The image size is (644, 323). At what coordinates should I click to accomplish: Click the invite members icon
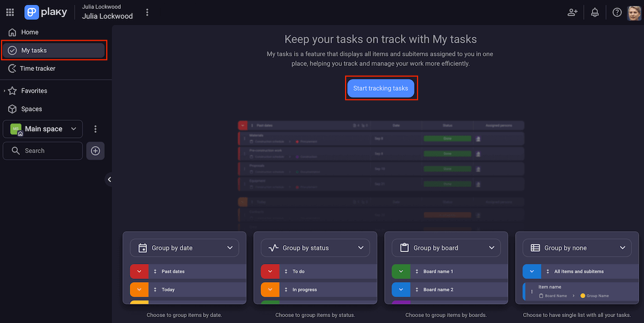pos(572,12)
